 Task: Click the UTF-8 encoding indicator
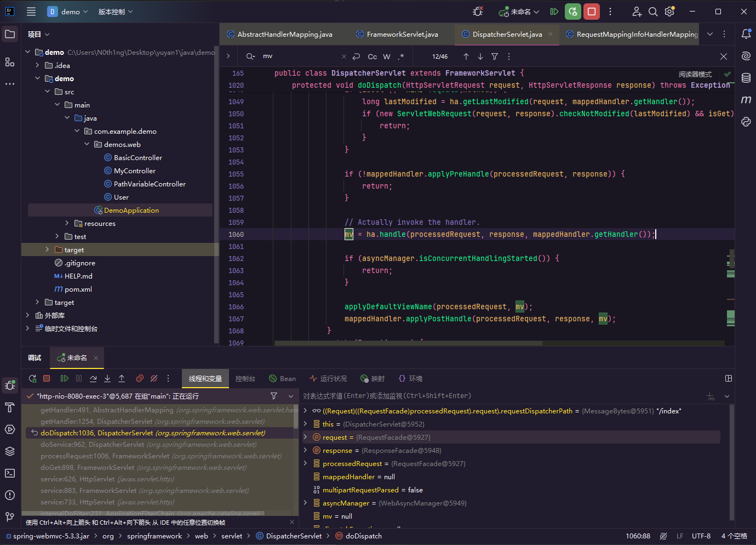pyautogui.click(x=701, y=536)
